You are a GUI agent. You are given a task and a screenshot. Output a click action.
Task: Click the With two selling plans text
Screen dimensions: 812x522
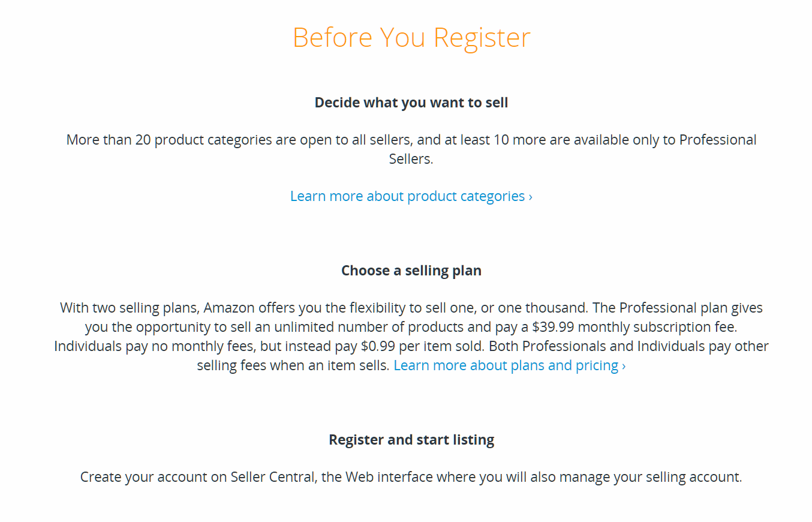[x=130, y=308]
